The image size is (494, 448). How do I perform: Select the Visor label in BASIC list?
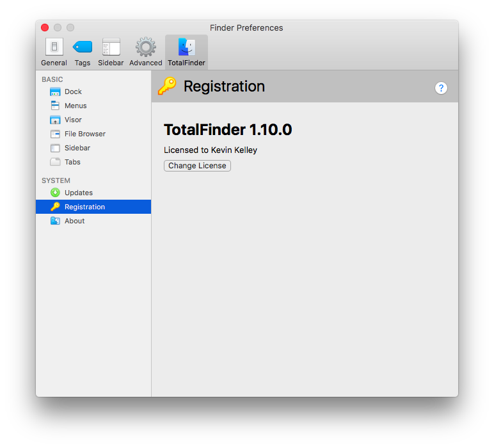point(73,120)
